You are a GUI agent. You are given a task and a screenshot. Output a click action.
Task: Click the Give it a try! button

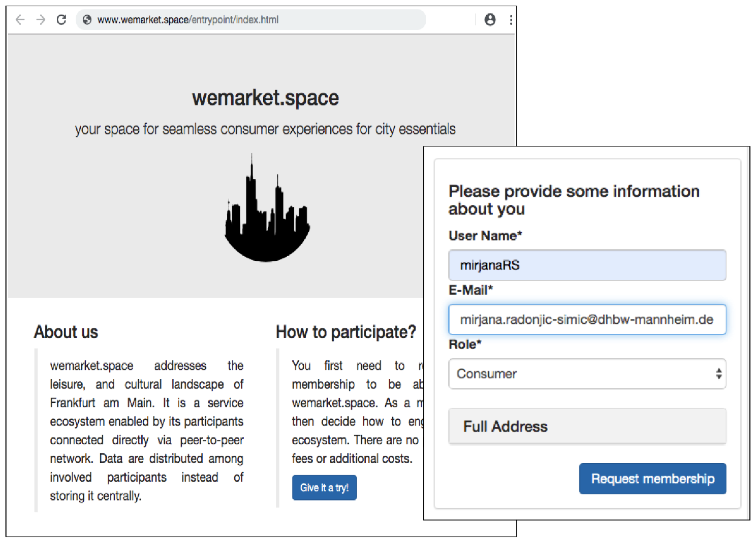(x=324, y=487)
